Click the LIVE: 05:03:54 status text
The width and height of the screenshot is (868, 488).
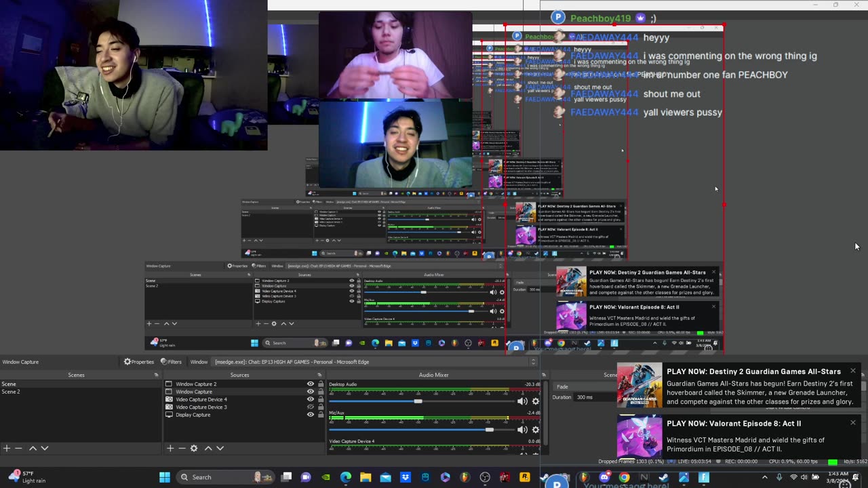point(694,462)
